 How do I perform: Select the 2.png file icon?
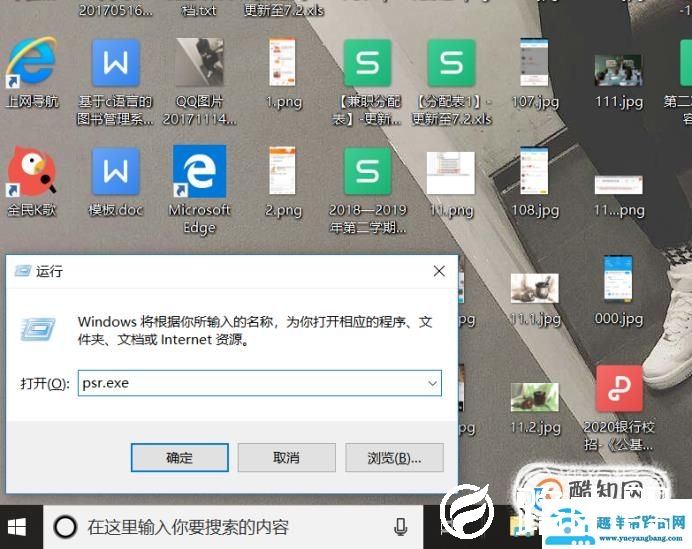(x=282, y=171)
